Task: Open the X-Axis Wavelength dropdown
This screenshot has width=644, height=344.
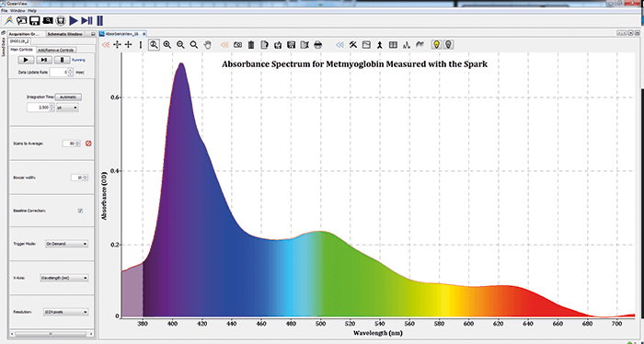Action: [63, 278]
